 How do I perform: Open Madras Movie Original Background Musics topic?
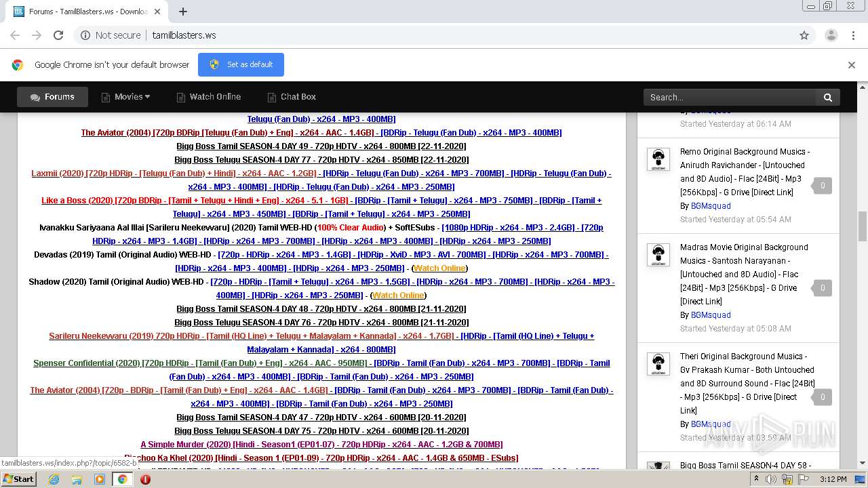click(x=744, y=274)
